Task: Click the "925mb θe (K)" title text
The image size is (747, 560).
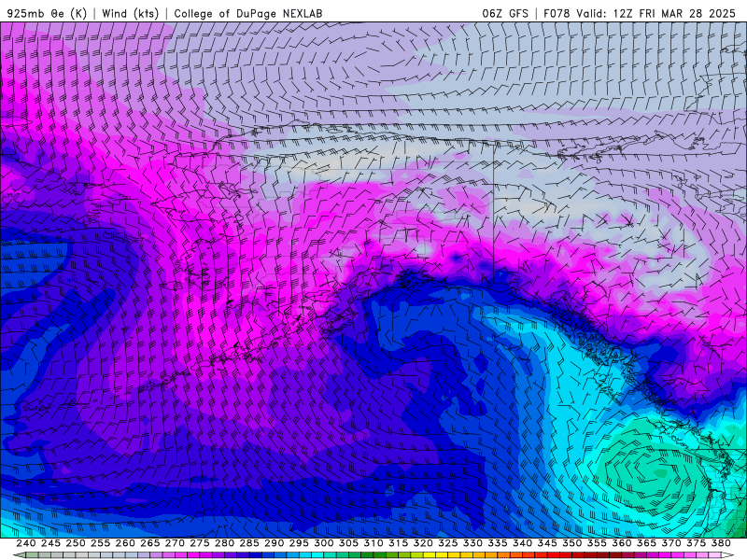Action: click(48, 13)
